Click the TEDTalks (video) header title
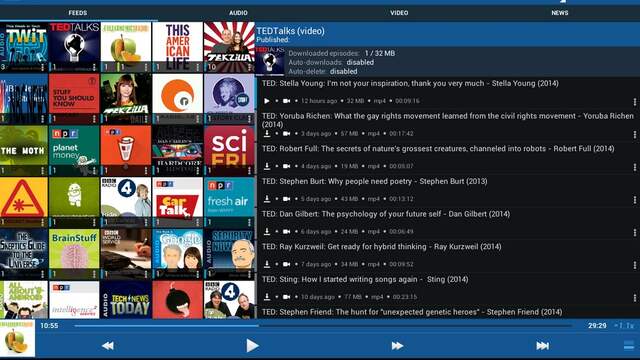640x360 pixels. (290, 31)
